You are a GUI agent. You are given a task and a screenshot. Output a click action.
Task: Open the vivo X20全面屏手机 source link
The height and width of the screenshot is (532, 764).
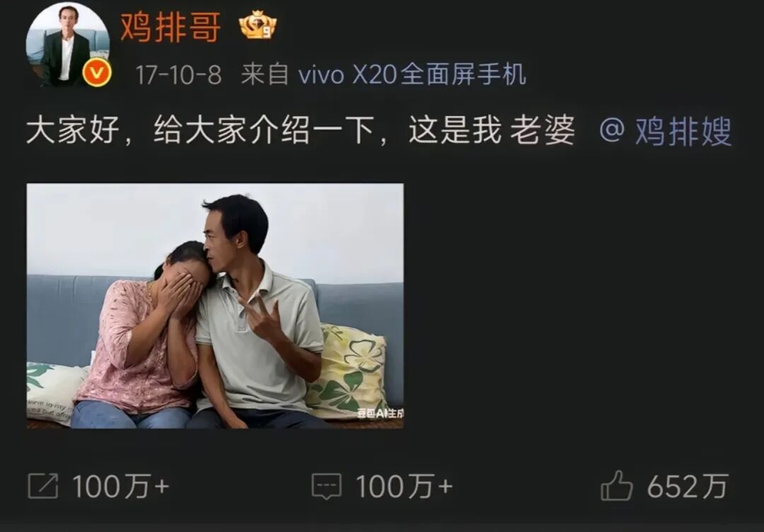[x=412, y=74]
